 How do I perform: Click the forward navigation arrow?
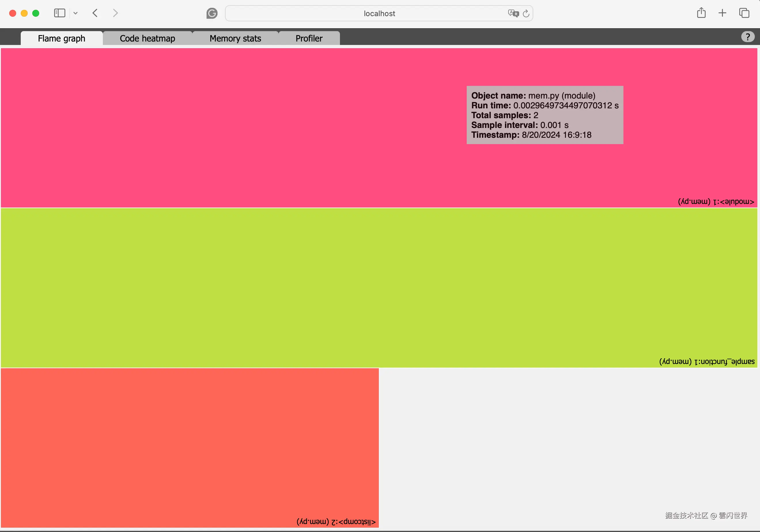click(115, 13)
